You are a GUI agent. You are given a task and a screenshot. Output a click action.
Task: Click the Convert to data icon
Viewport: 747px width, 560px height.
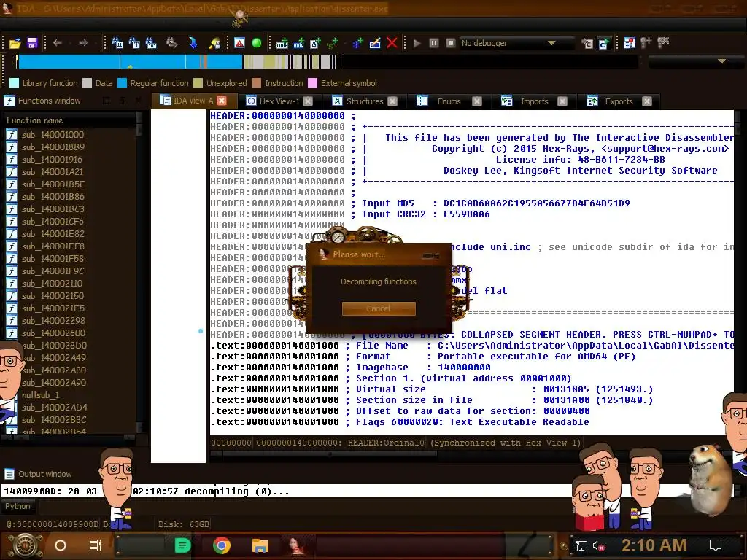coord(298,43)
